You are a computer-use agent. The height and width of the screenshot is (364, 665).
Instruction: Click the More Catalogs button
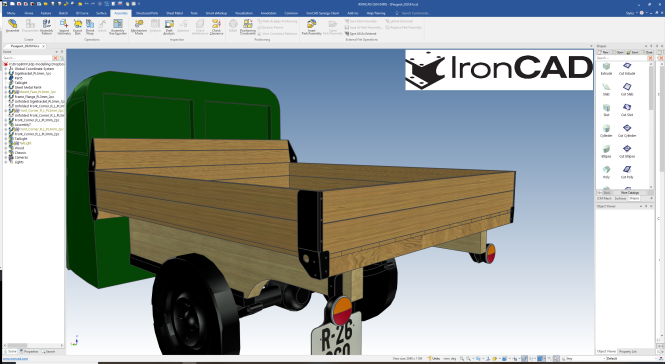pyautogui.click(x=629, y=193)
